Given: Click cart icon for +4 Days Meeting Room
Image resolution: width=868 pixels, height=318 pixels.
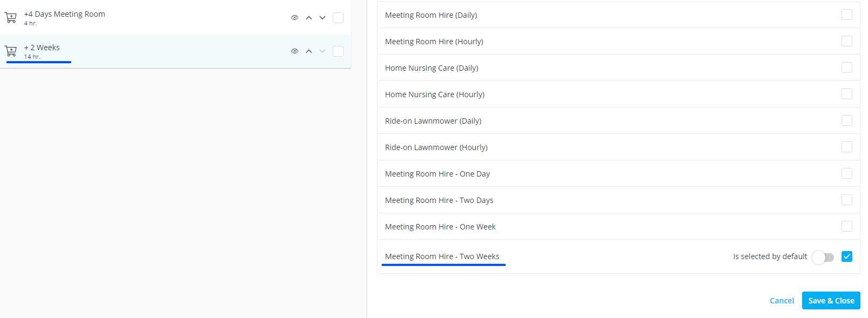Looking at the screenshot, I should click(11, 18).
